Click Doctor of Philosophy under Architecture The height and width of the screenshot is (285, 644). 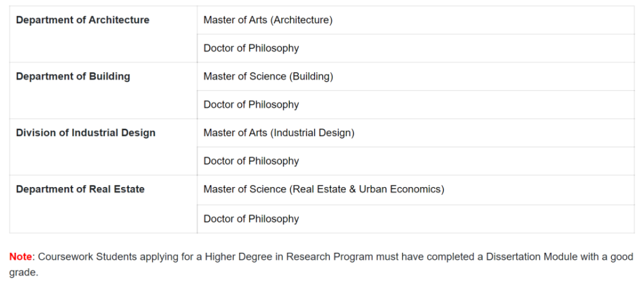pyautogui.click(x=251, y=48)
